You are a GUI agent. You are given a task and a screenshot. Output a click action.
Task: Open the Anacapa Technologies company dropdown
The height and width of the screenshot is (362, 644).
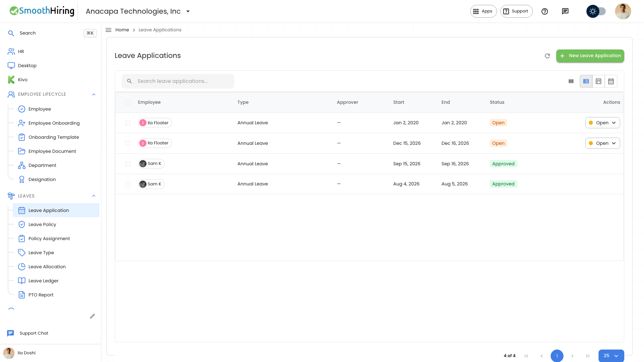138,11
